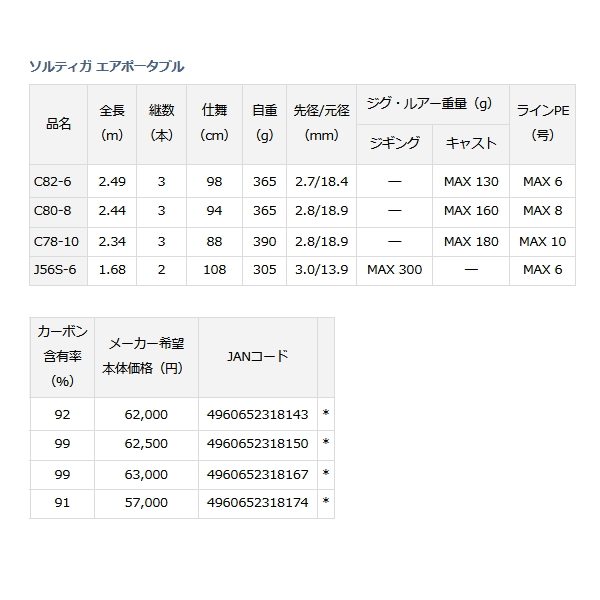Click the MAX 130 cast cell
This screenshot has width=600, height=600.
[471, 181]
